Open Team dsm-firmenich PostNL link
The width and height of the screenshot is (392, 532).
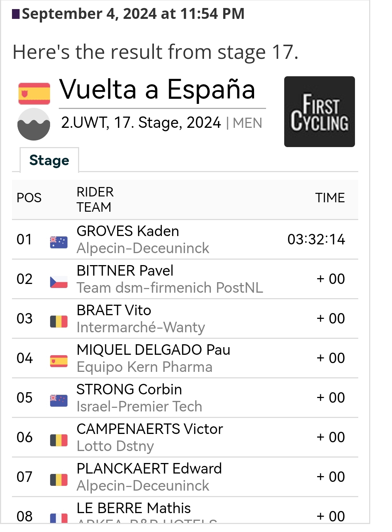[170, 288]
